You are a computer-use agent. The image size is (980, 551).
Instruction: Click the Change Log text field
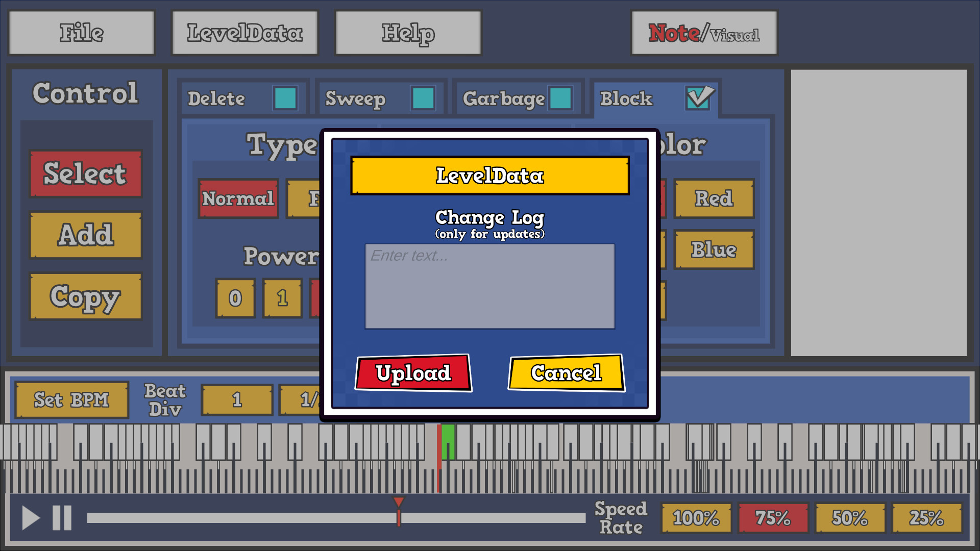(489, 287)
